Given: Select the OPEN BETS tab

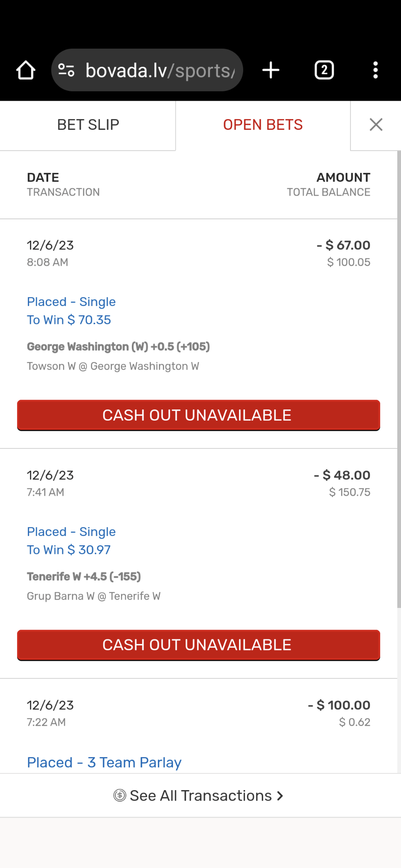Looking at the screenshot, I should pos(263,125).
